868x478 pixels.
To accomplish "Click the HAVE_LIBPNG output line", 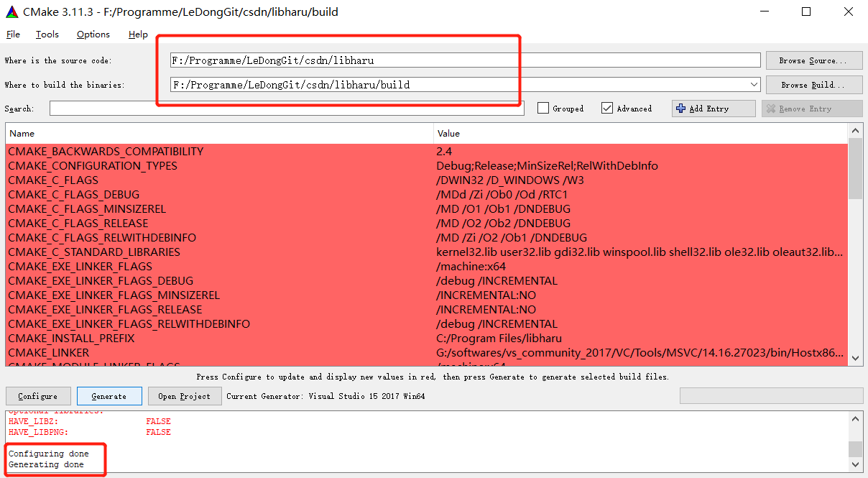I will click(90, 432).
